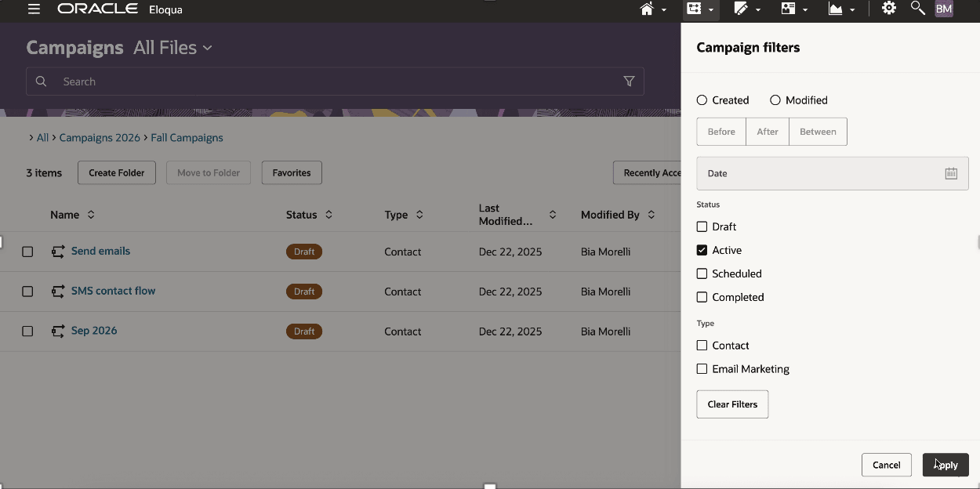Go to Campaigns 2026 breadcrumb
This screenshot has height=489, width=980.
[x=100, y=138]
